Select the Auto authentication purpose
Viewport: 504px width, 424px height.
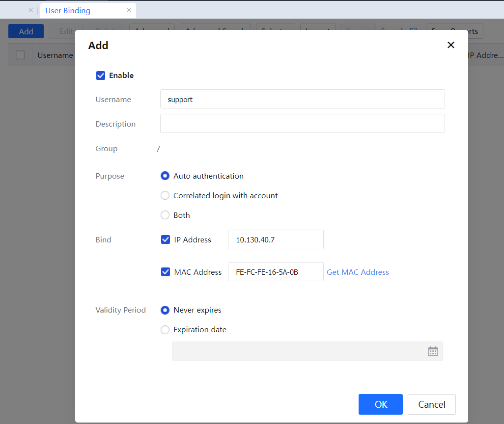[165, 176]
